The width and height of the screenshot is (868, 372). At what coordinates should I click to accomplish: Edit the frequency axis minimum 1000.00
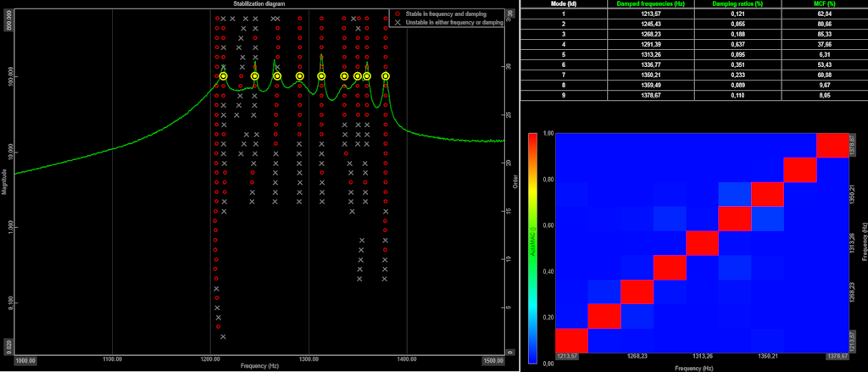click(26, 359)
